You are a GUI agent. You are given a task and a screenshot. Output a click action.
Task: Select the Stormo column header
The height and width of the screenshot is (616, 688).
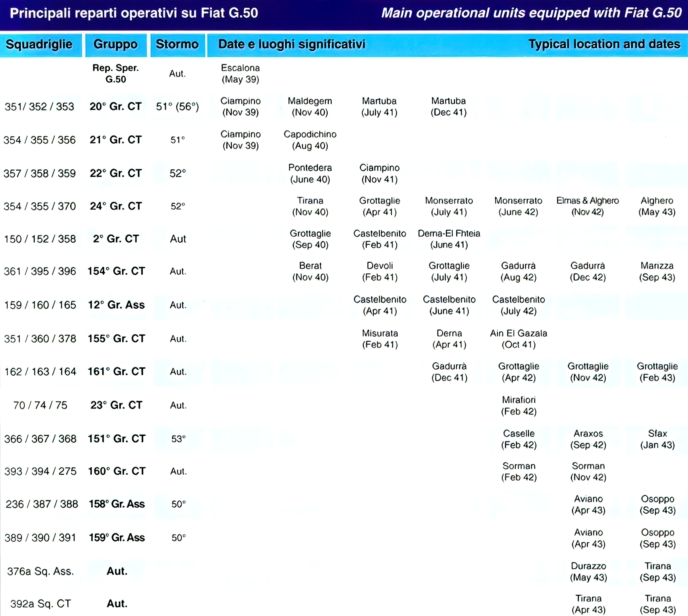click(x=177, y=44)
